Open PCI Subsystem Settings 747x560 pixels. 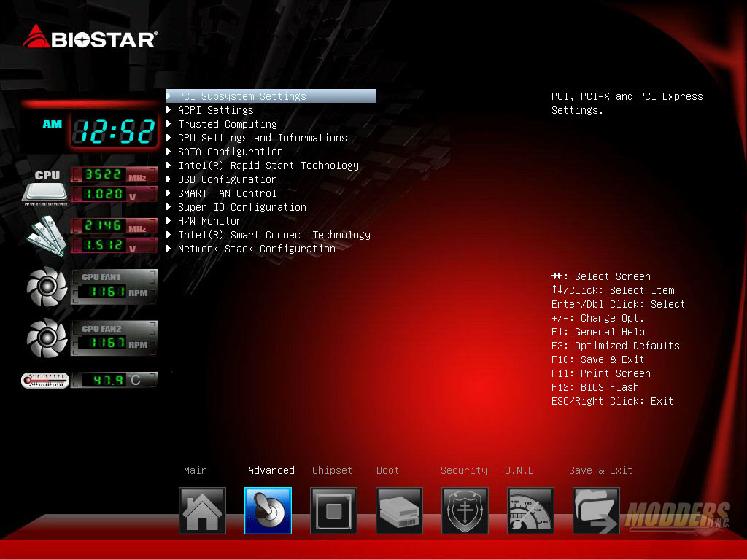click(271, 96)
